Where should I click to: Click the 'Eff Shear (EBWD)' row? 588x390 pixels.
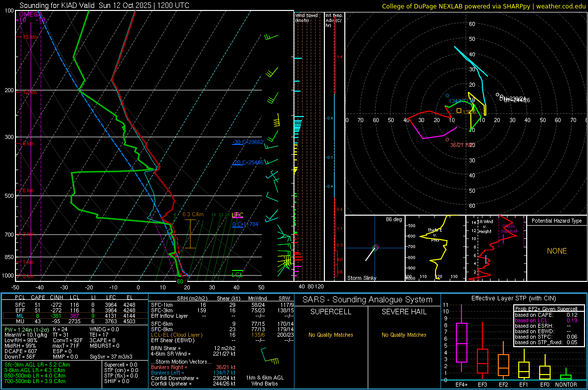[x=222, y=340]
